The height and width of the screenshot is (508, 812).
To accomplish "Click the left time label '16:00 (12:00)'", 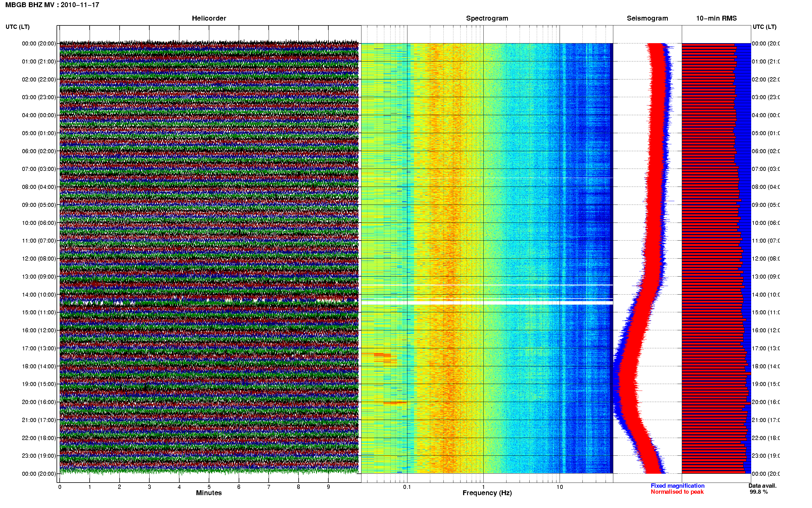I will [39, 330].
